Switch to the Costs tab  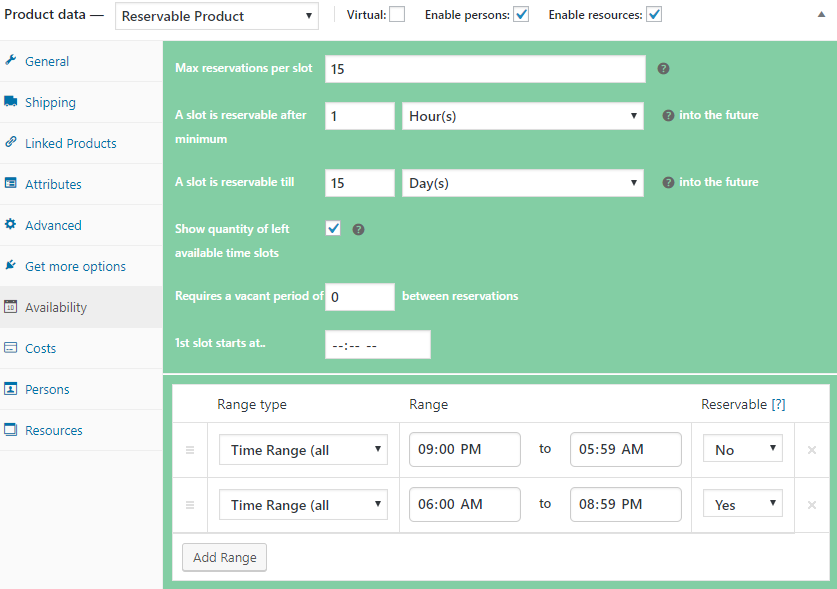tap(40, 348)
